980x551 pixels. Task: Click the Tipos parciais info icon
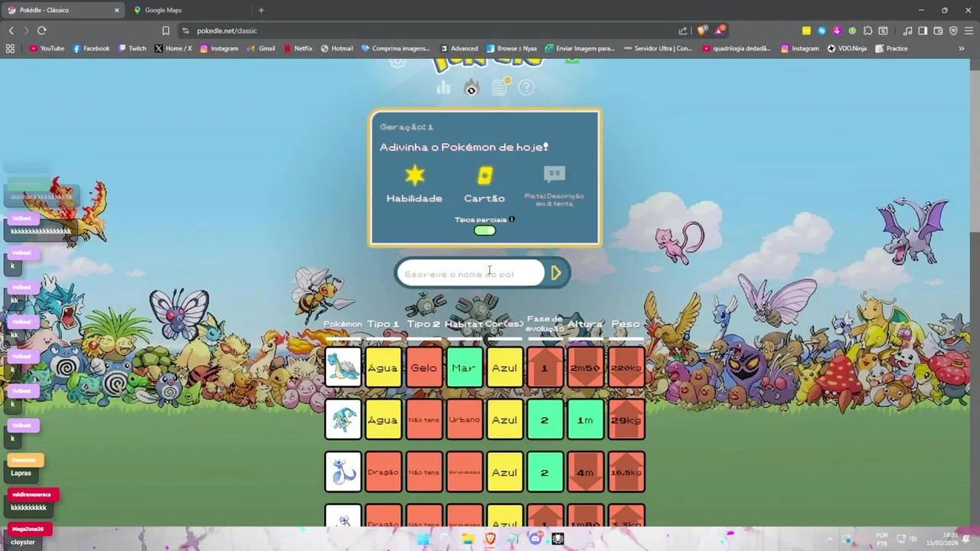(x=512, y=220)
